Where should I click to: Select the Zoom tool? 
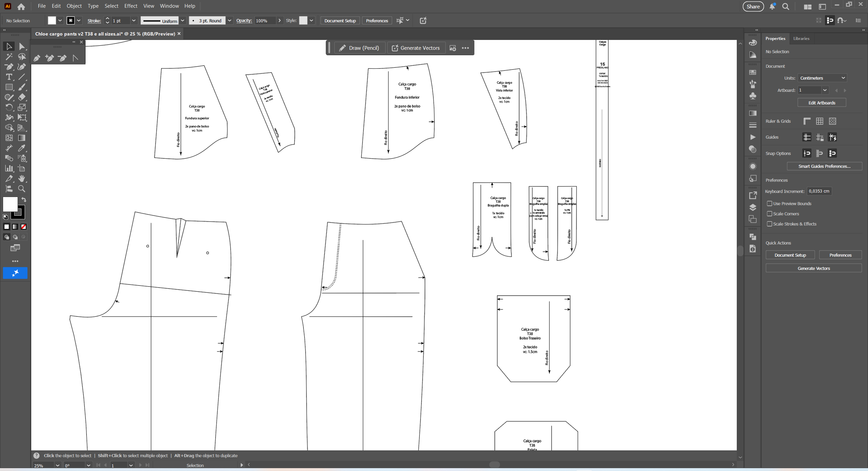click(22, 189)
